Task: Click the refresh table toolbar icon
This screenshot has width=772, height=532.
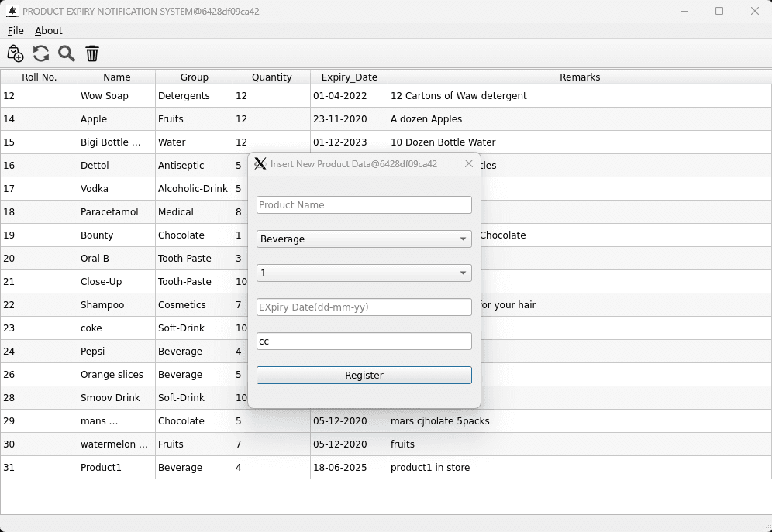Action: coord(41,53)
